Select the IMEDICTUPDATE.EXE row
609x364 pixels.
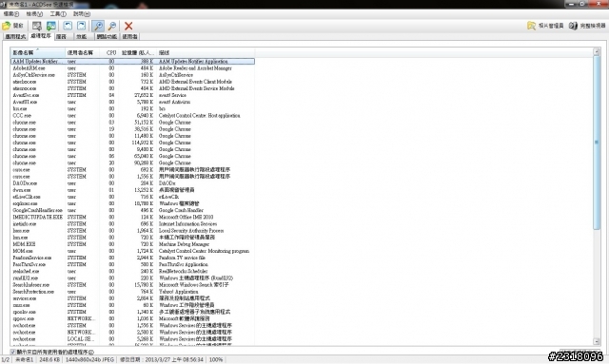pyautogui.click(x=132, y=218)
